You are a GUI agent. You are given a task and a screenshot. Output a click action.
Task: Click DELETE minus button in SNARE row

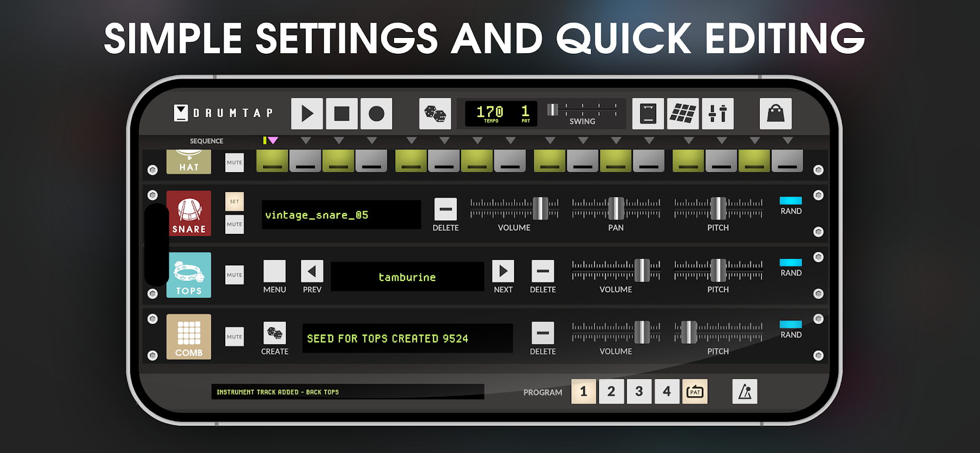coord(446,209)
